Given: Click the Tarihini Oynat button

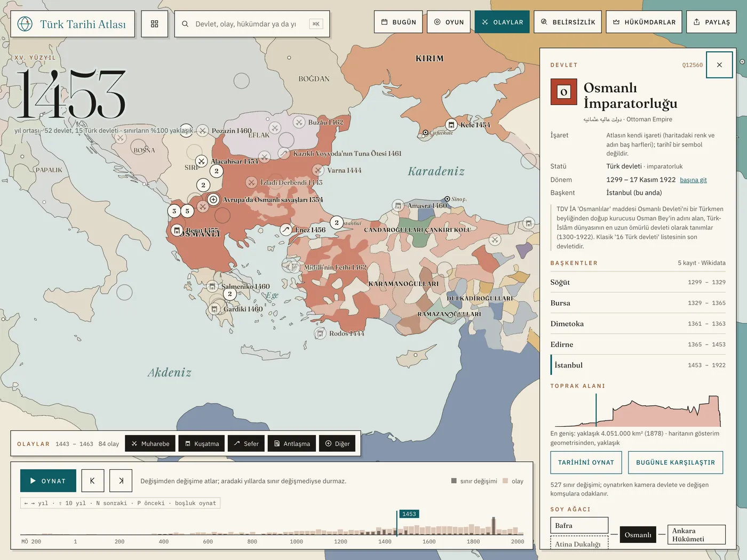Looking at the screenshot, I should (586, 462).
